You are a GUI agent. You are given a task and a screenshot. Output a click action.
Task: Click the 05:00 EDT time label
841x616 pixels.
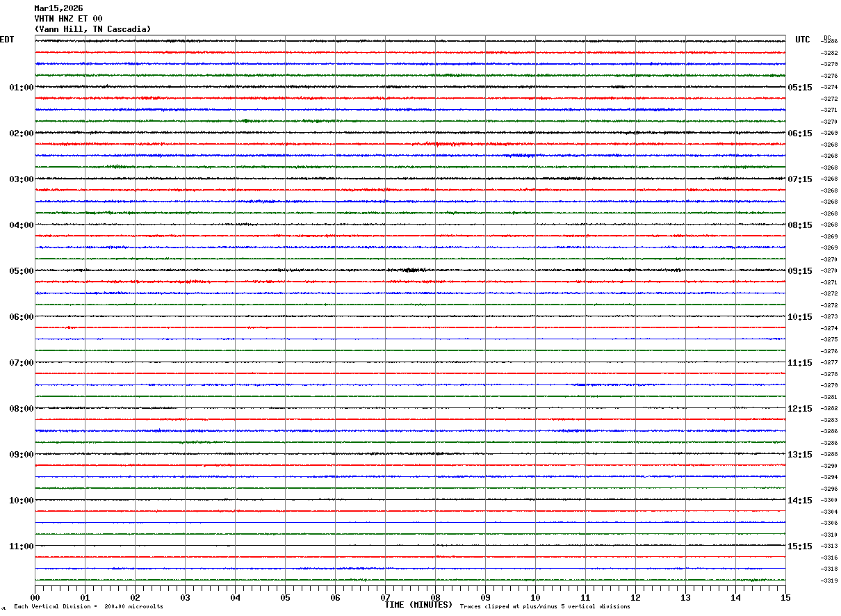22,271
